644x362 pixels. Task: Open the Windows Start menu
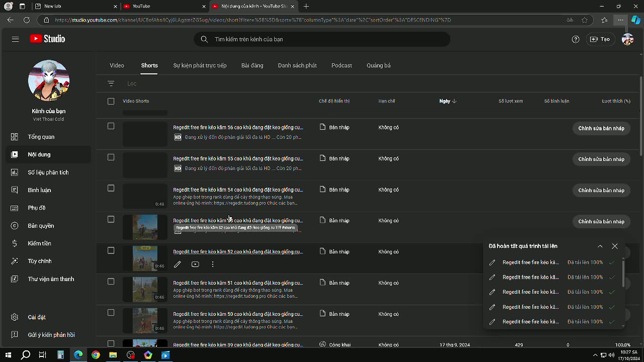(8, 355)
